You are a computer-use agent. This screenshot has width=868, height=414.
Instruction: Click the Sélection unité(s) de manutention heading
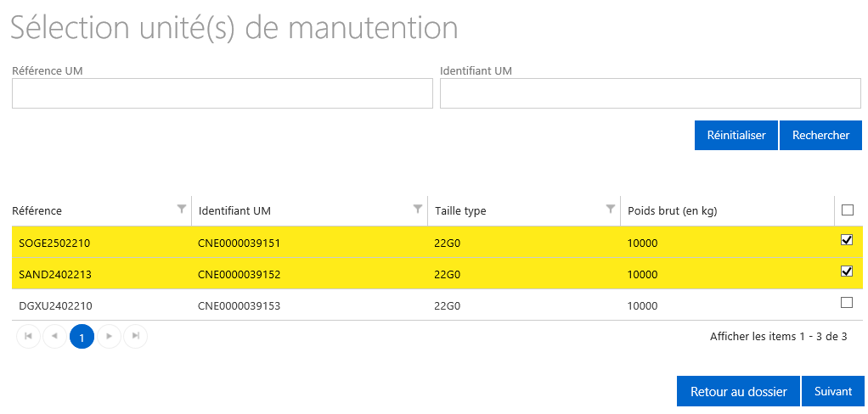(x=234, y=28)
